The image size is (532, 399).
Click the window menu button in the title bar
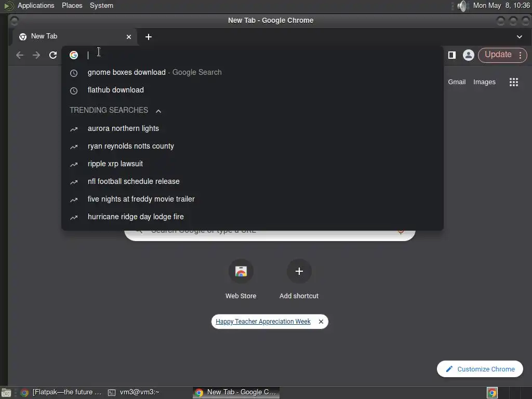coord(14,21)
